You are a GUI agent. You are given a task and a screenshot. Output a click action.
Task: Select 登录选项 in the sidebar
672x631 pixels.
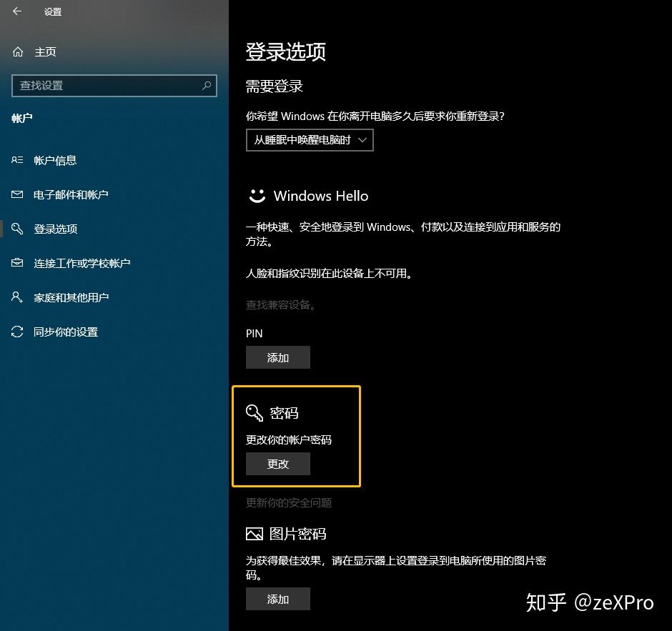point(56,229)
